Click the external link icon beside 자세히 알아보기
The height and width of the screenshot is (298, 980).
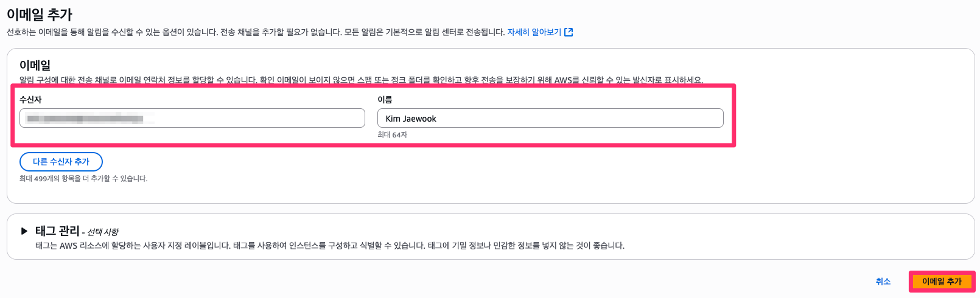569,32
